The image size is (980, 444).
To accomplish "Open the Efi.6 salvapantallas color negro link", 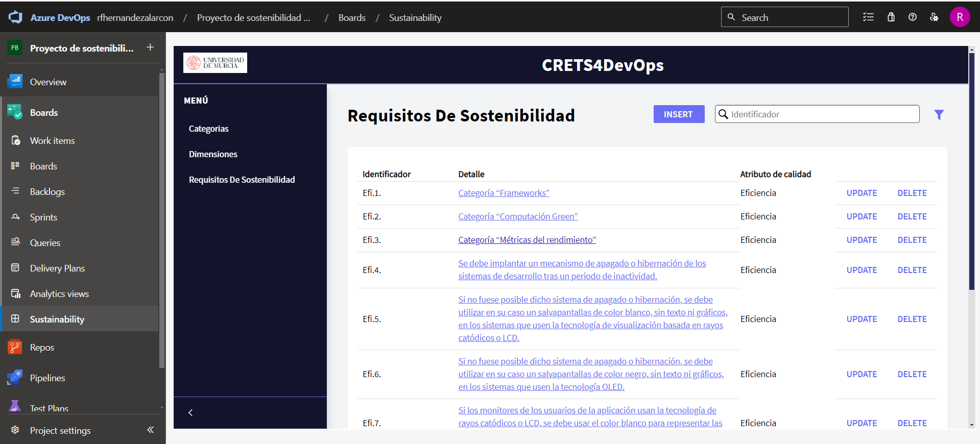I will click(x=591, y=374).
